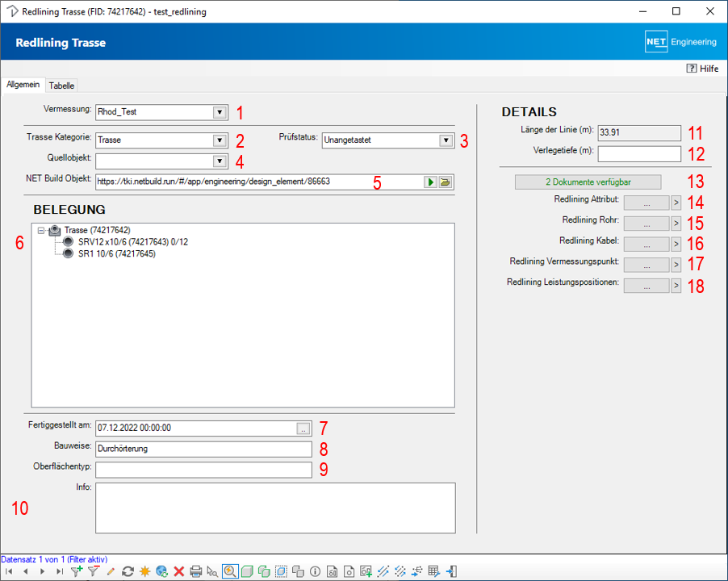Click the Redlining Attribut ellipsis button
The image size is (728, 581).
(646, 203)
